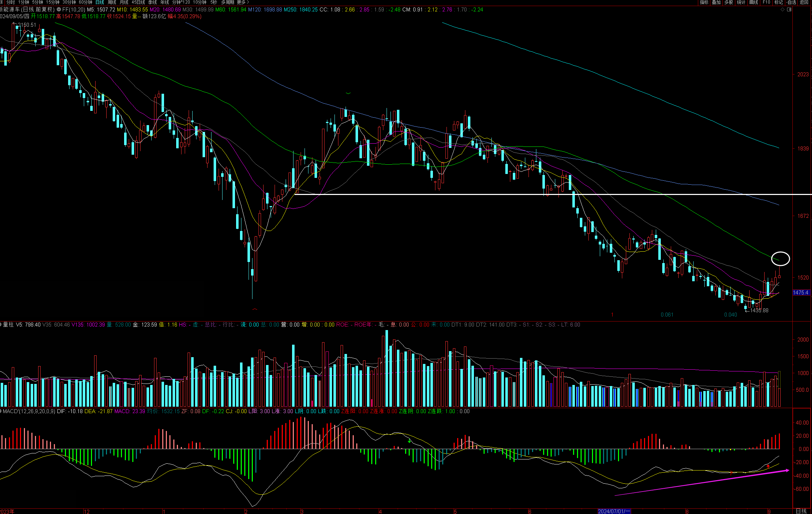The image size is (812, 514).
Task: Open the 多股 multi-stock view
Action: [x=729, y=2]
